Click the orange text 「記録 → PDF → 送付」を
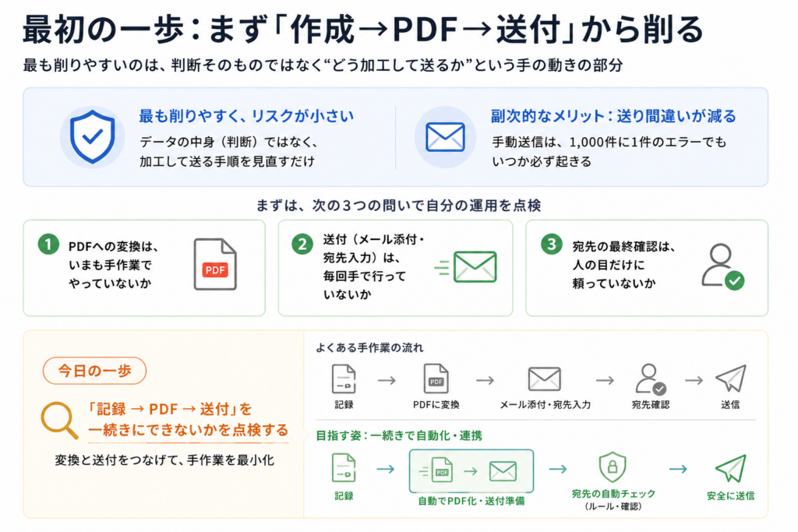 point(169,409)
